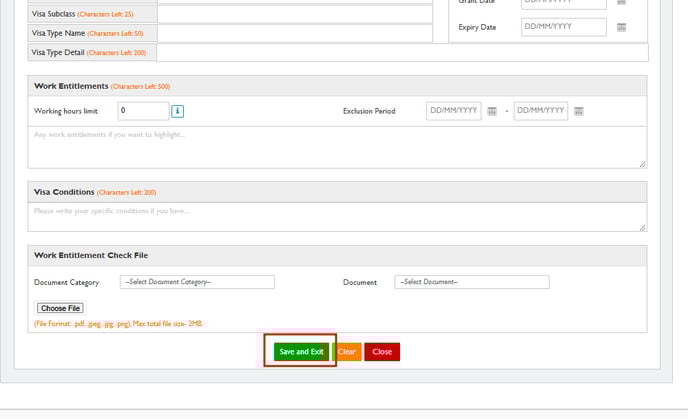
Task: Click the Exclusion Period end date field
Action: 541,111
